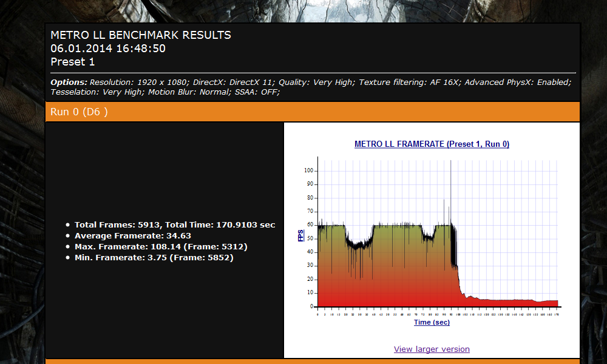This screenshot has width=607, height=364.
Task: Click the 'Total Frames: 5913' line
Action: pyautogui.click(x=175, y=224)
